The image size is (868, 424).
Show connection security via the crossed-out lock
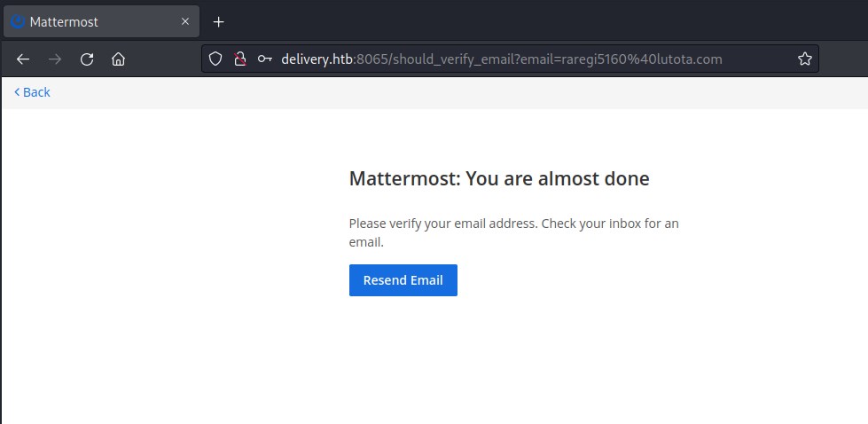(239, 59)
